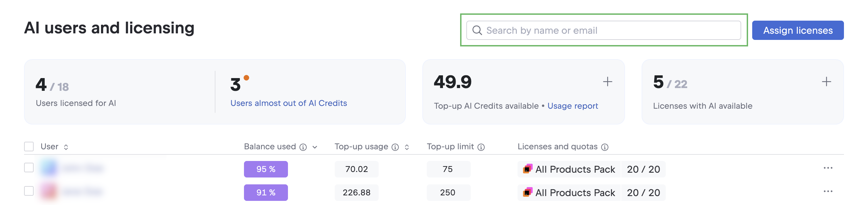Click the info icon beside Top-up limit
868x205 pixels.
point(481,147)
